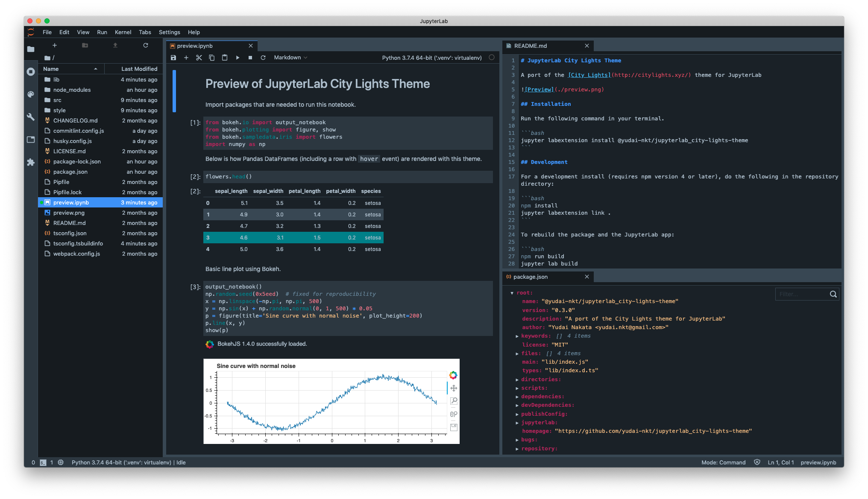Toggle trusted notebook shield in status bar

[x=757, y=462]
